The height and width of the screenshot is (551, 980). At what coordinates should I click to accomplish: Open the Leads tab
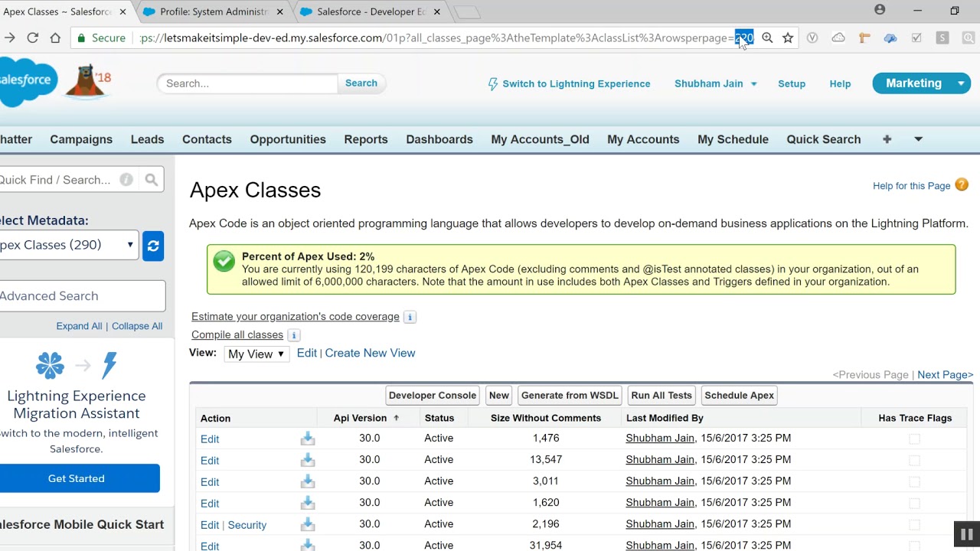point(147,139)
